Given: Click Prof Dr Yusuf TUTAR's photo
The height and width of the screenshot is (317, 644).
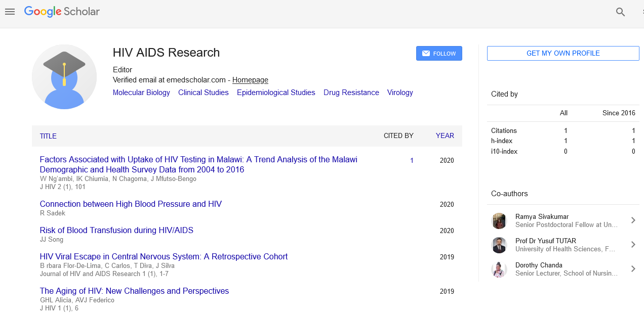Looking at the screenshot, I should pyautogui.click(x=499, y=245).
